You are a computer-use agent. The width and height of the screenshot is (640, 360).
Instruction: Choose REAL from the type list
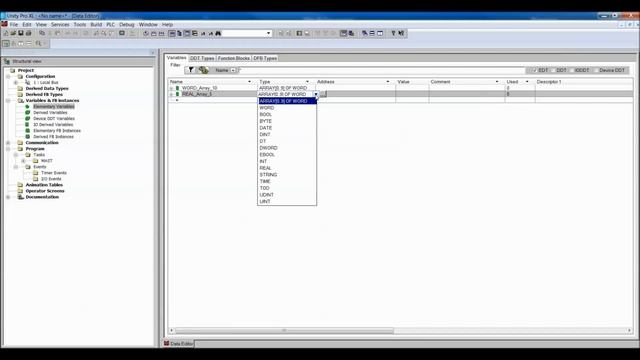click(287, 168)
